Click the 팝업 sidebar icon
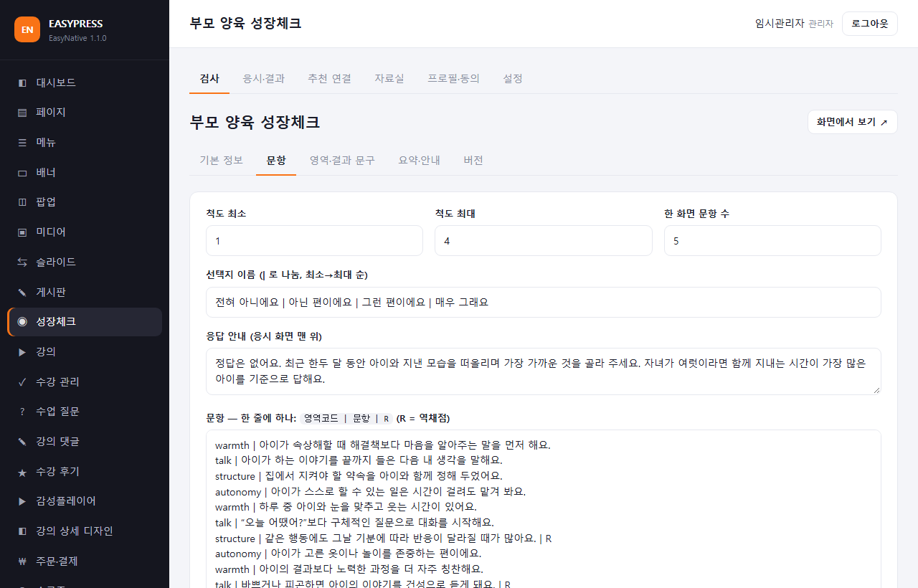918x588 pixels. coord(22,202)
